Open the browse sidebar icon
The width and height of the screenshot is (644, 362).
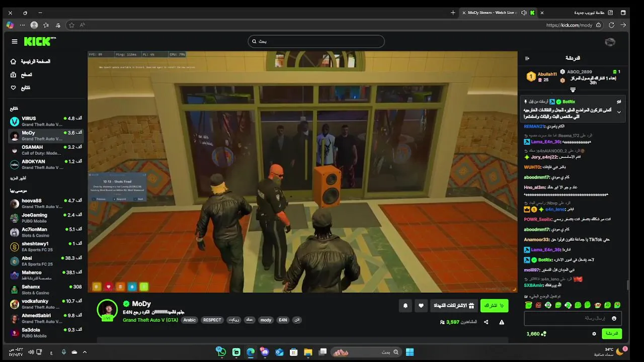click(x=13, y=74)
